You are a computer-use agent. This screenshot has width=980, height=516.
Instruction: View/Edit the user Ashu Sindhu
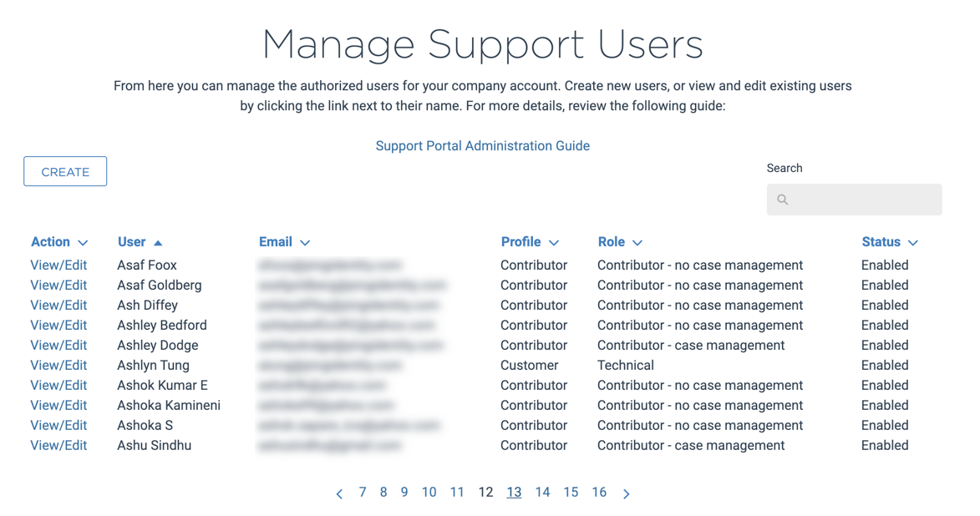(x=58, y=445)
